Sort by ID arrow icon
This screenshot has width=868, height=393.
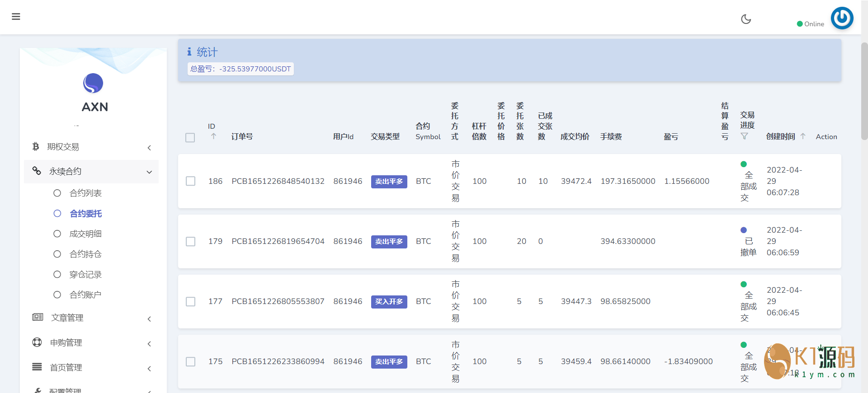coord(213,136)
